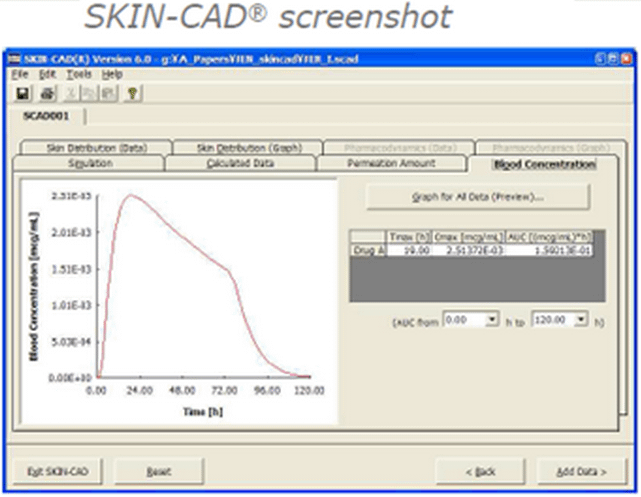The image size is (641, 497).
Task: Minimize the SKIN-CAD window
Action: (x=600, y=59)
